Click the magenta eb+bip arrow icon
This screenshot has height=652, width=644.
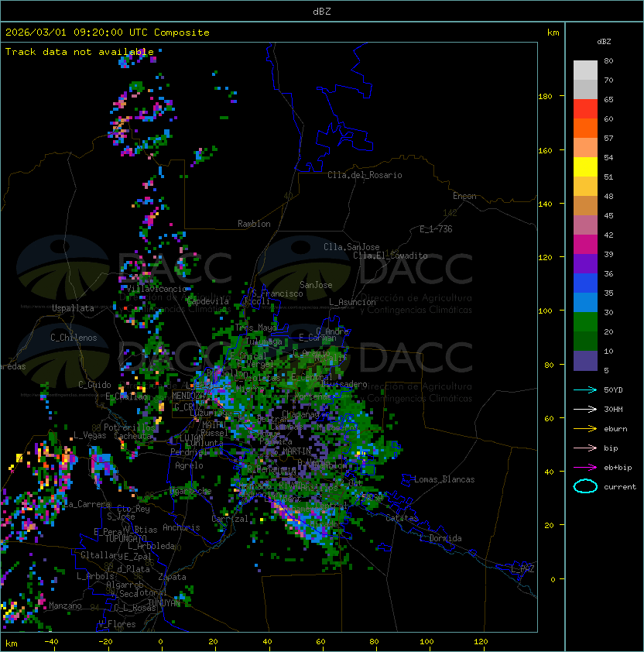tap(585, 468)
